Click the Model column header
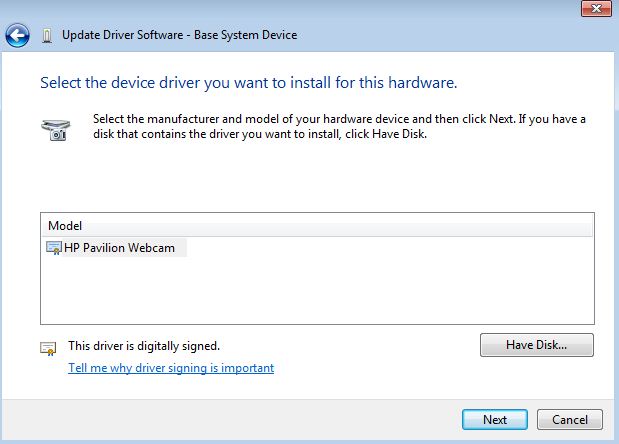This screenshot has height=444, width=619. click(x=65, y=226)
